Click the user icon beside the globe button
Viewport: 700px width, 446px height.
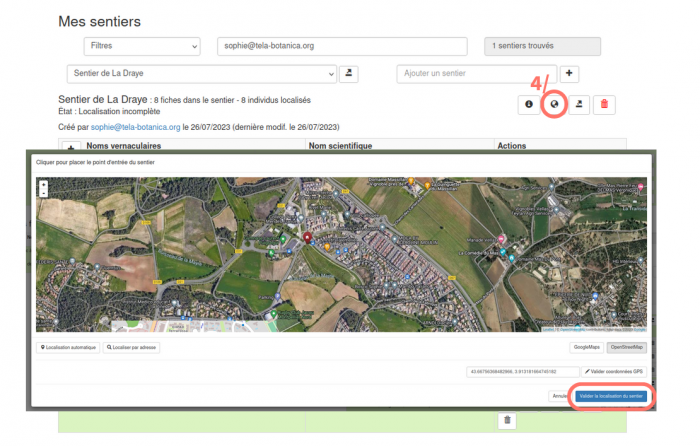[x=580, y=104]
